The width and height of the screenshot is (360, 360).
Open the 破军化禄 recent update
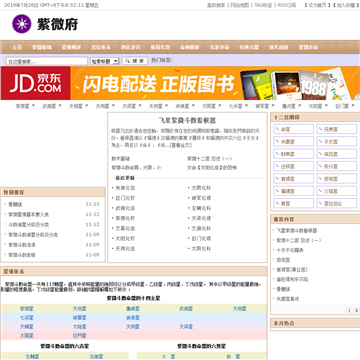click(x=201, y=198)
